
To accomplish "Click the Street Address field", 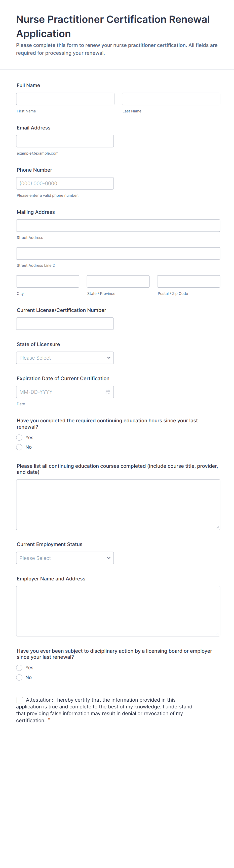I will tap(118, 226).
